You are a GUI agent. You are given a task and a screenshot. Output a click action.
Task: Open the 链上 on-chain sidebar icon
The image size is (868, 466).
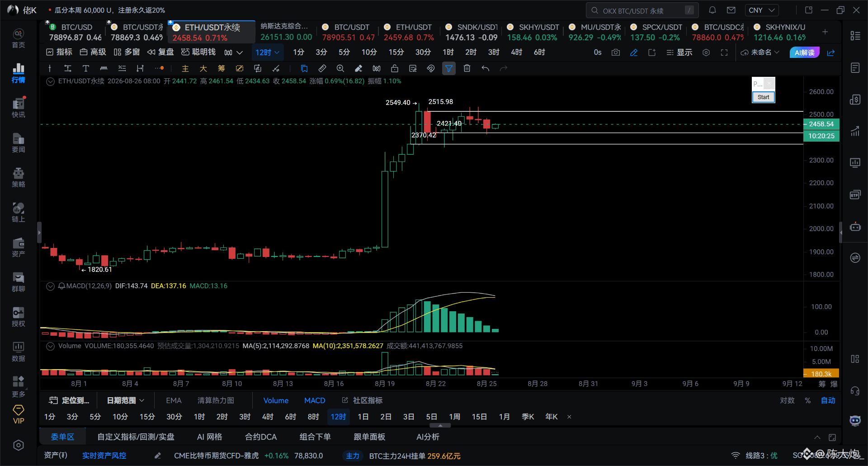pos(18,212)
